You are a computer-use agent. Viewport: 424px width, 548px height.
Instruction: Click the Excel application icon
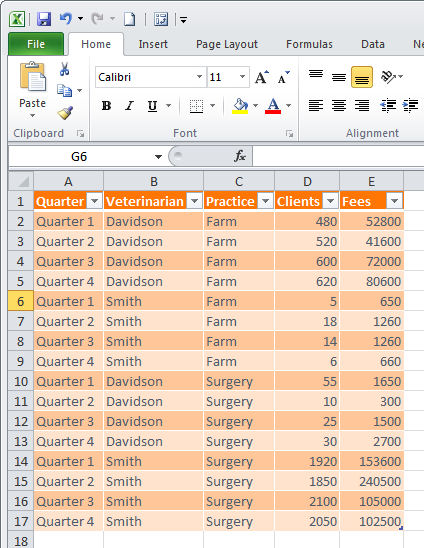point(17,19)
